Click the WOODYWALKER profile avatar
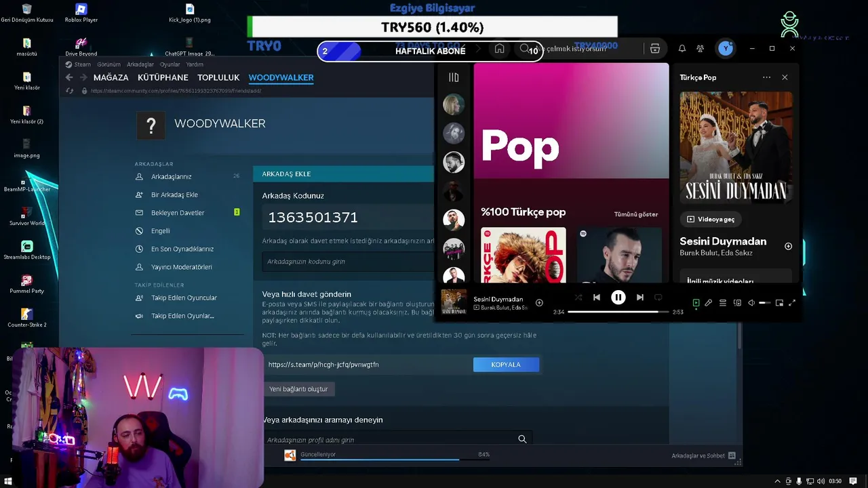The image size is (868, 488). click(151, 125)
